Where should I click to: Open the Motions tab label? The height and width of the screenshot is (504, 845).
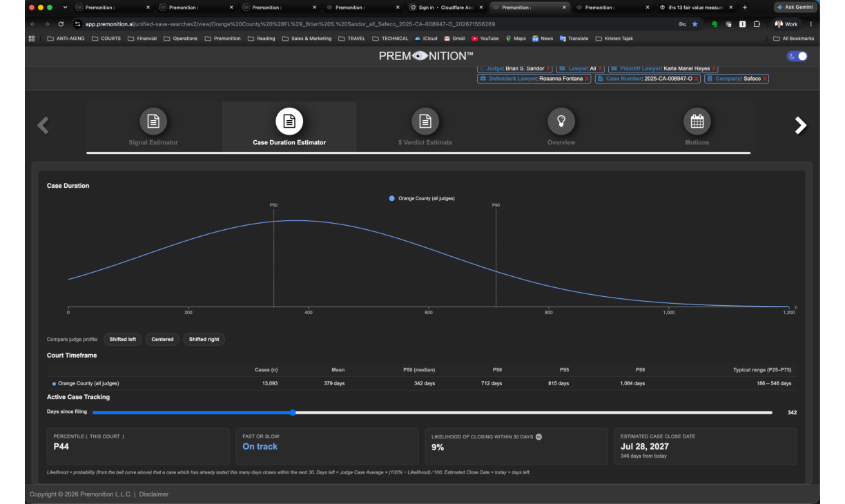pos(697,142)
